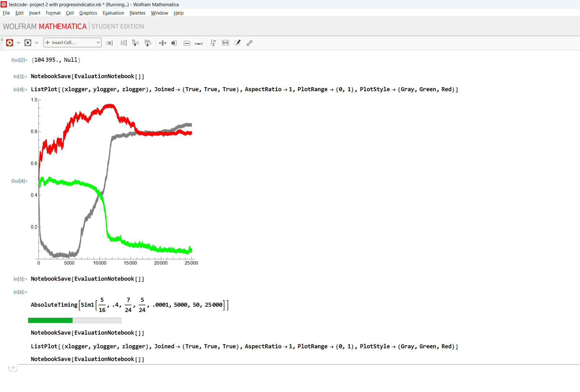Click the ellipsis box toolbar icon
The width and height of the screenshot is (580, 392).
(187, 43)
